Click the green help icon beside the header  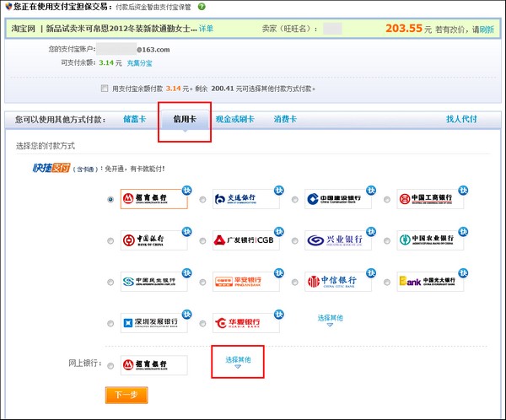coord(202,7)
